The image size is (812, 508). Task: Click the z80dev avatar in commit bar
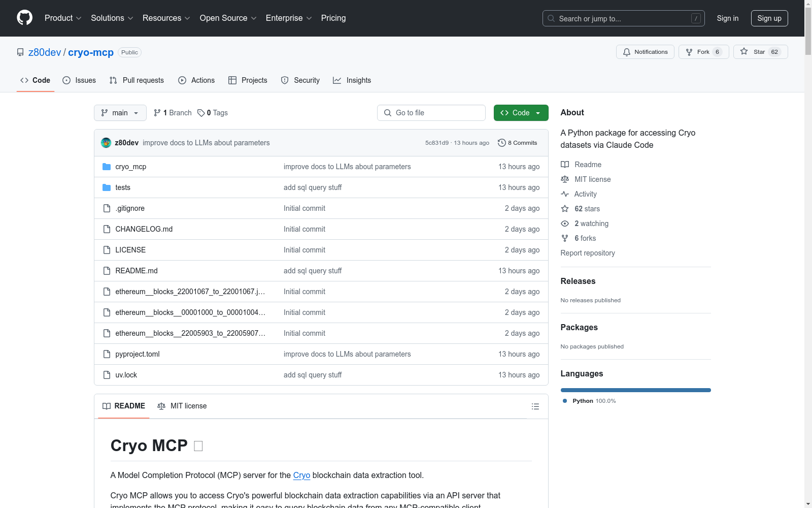[106, 143]
